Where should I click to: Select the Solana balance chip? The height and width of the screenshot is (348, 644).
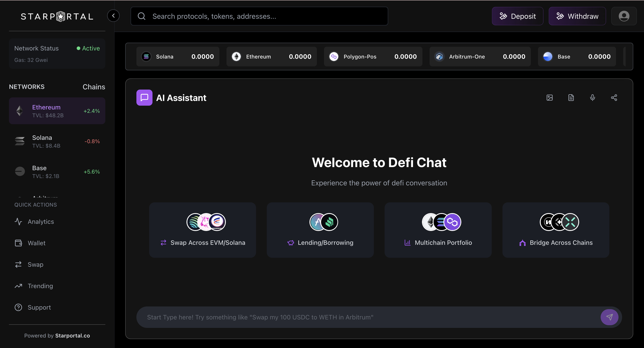(178, 57)
